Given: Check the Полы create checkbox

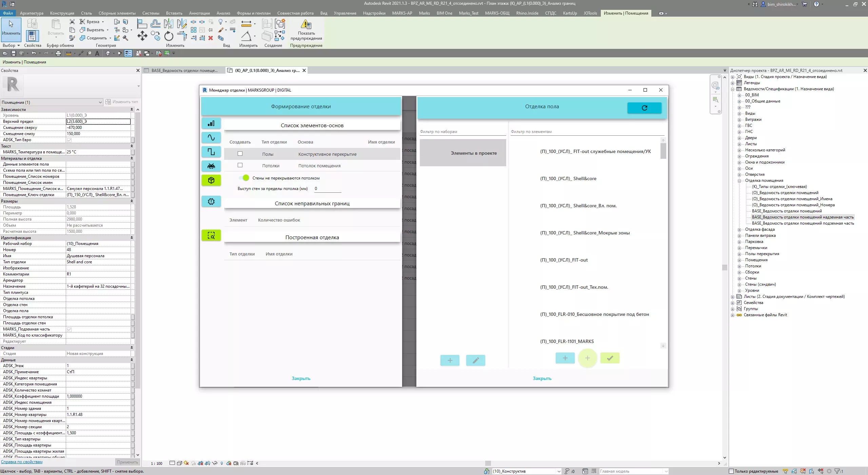Looking at the screenshot, I should [x=240, y=154].
